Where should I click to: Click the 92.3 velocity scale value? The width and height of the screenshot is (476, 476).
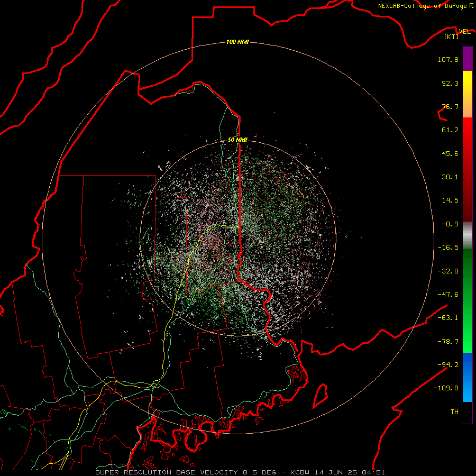tap(450, 83)
